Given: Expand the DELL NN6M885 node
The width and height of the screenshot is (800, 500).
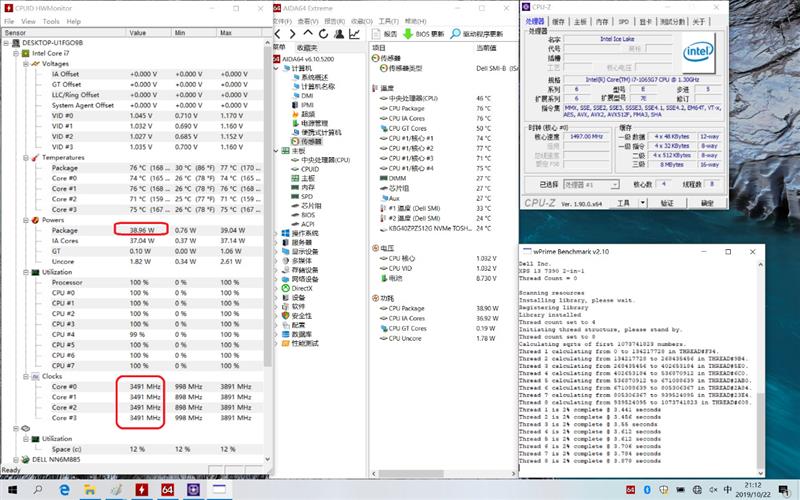Looking at the screenshot, I should tap(16, 460).
